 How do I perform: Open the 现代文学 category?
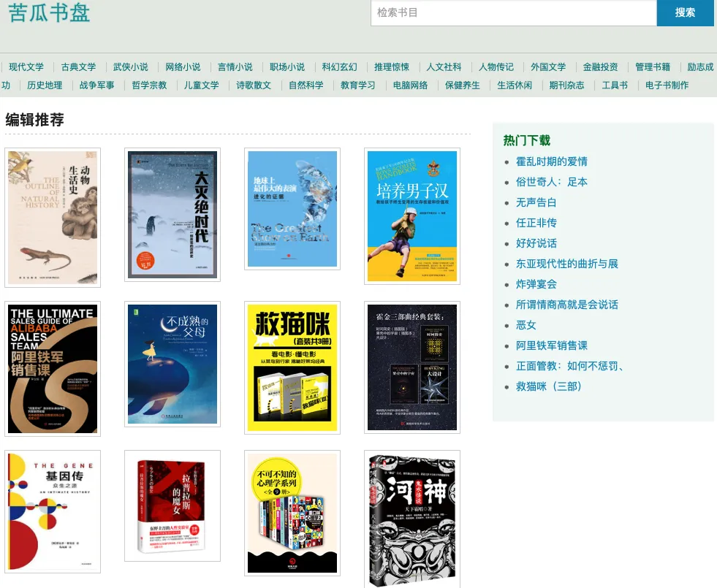(x=26, y=67)
